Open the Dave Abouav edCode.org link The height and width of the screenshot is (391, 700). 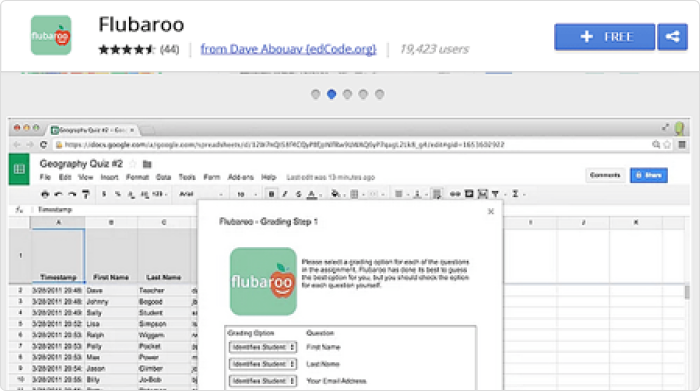[288, 49]
